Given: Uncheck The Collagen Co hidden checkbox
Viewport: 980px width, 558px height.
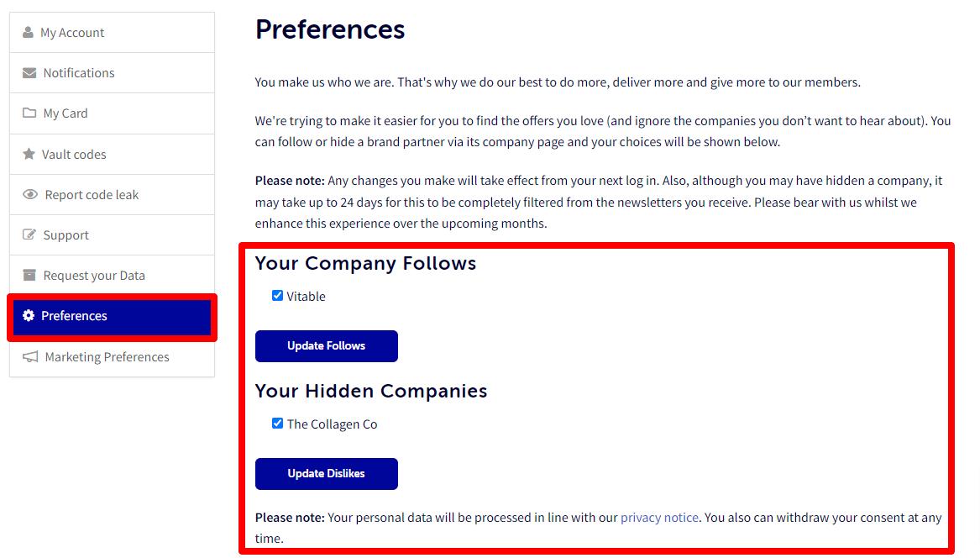Looking at the screenshot, I should click(x=277, y=424).
